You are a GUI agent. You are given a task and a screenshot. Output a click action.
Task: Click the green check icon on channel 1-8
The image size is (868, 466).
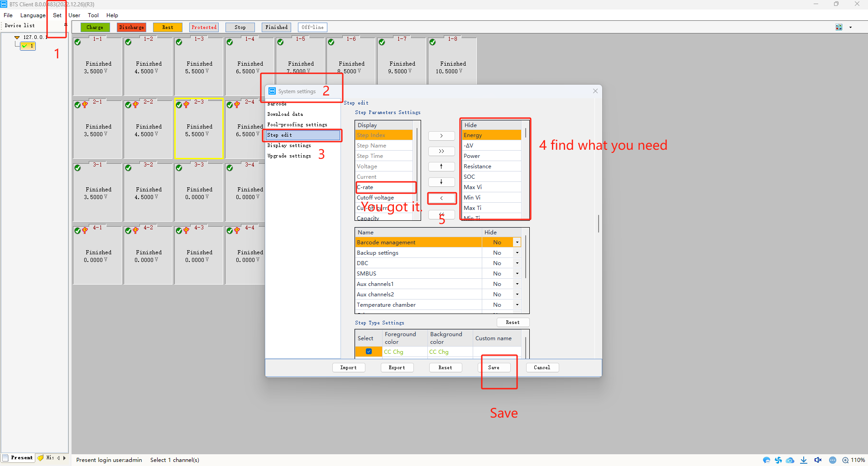coord(432,42)
